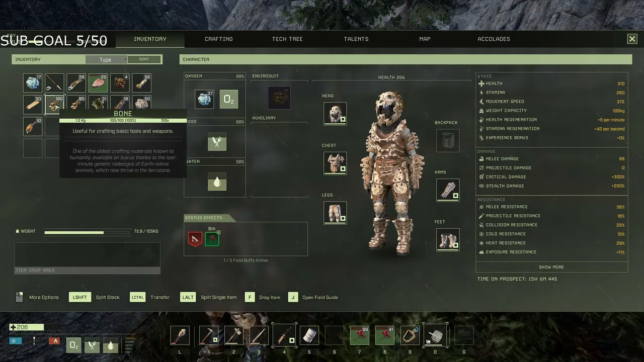
Task: Select the stone stack of 50
Action: pos(141,105)
